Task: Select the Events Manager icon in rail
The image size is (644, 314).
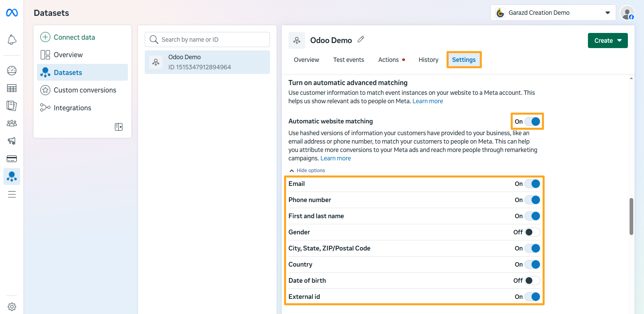Action: (x=12, y=176)
